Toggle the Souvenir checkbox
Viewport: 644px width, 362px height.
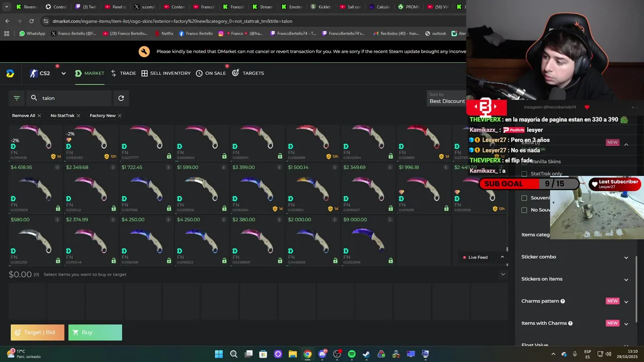[524, 198]
